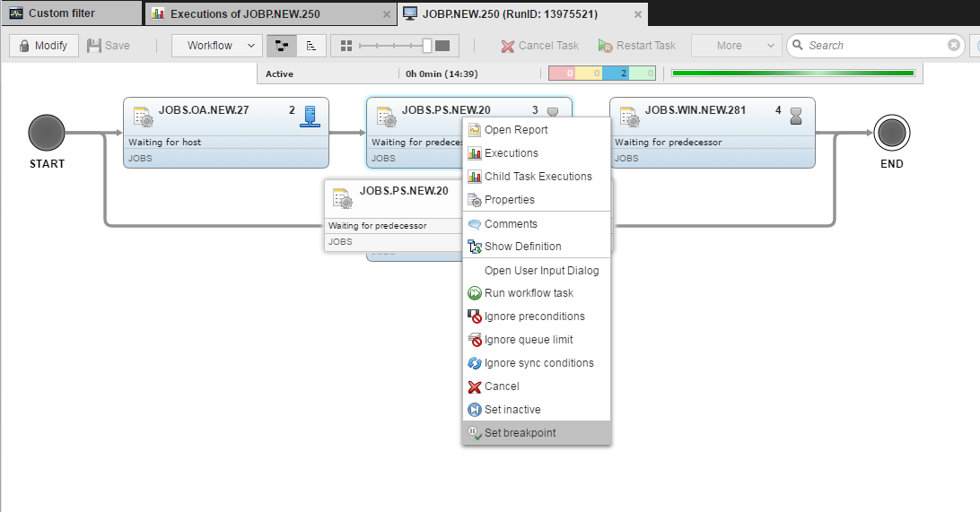The image size is (980, 512).
Task: Click the Child Task Executions chart icon
Action: (x=475, y=177)
